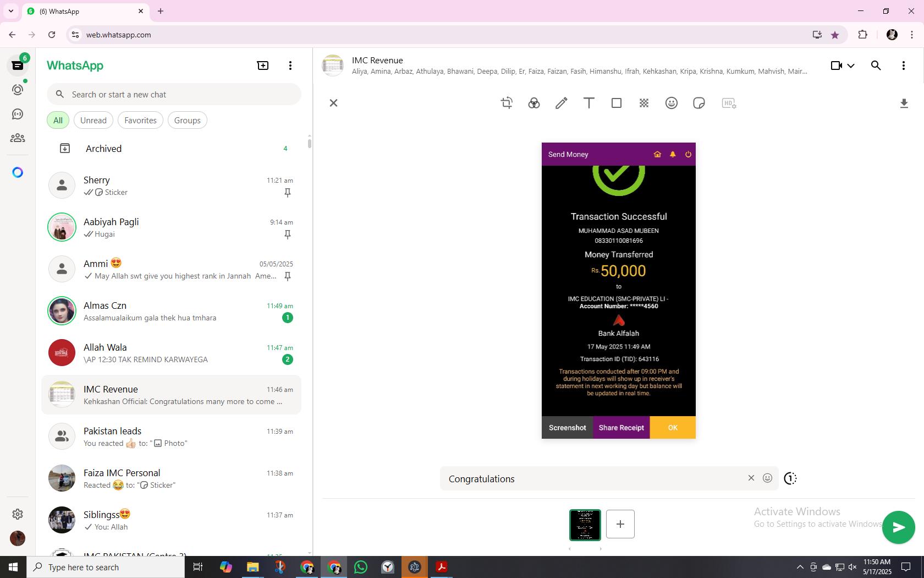Select the Groups filter chip

click(x=188, y=120)
